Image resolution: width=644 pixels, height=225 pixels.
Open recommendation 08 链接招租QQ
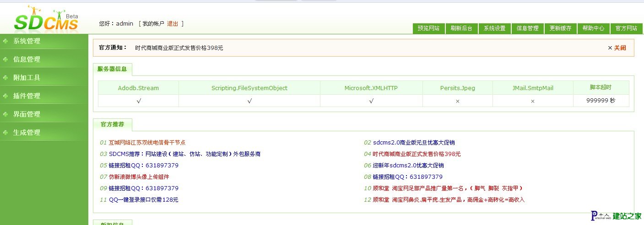pos(408,177)
